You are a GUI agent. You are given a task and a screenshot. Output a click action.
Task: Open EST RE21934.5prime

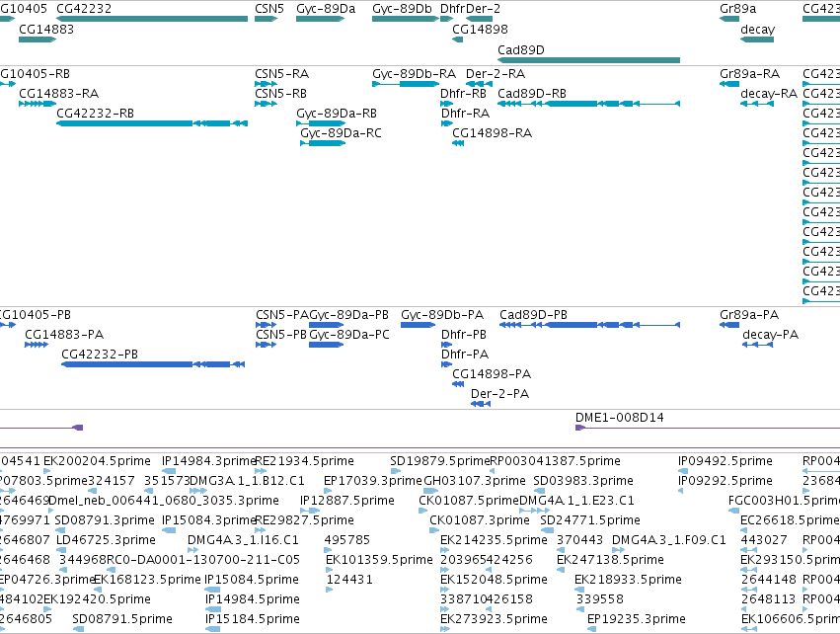tap(304, 461)
